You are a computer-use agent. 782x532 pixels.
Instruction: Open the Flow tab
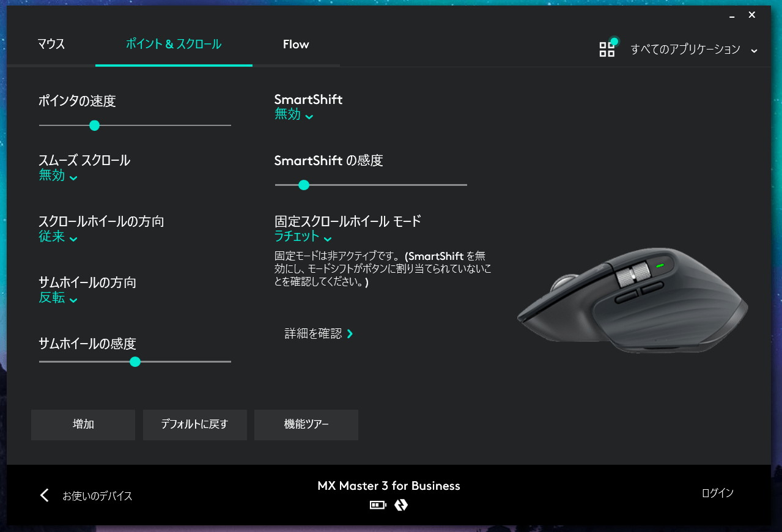click(x=296, y=44)
